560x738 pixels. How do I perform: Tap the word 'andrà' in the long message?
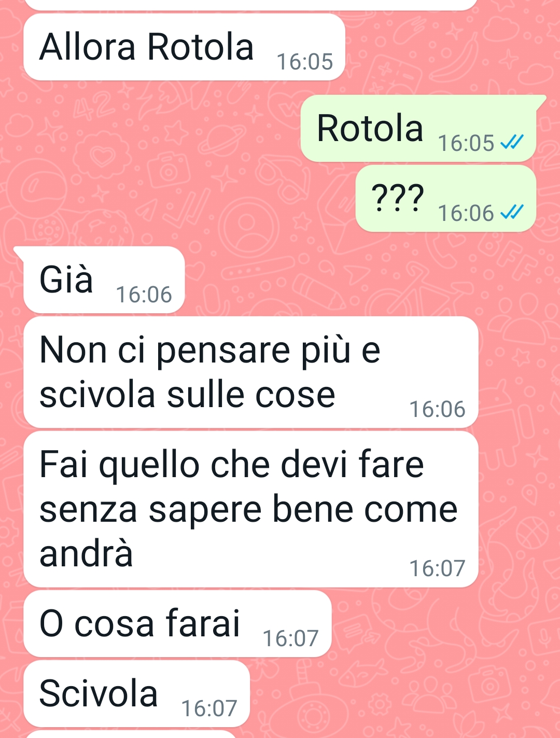pos(87,553)
